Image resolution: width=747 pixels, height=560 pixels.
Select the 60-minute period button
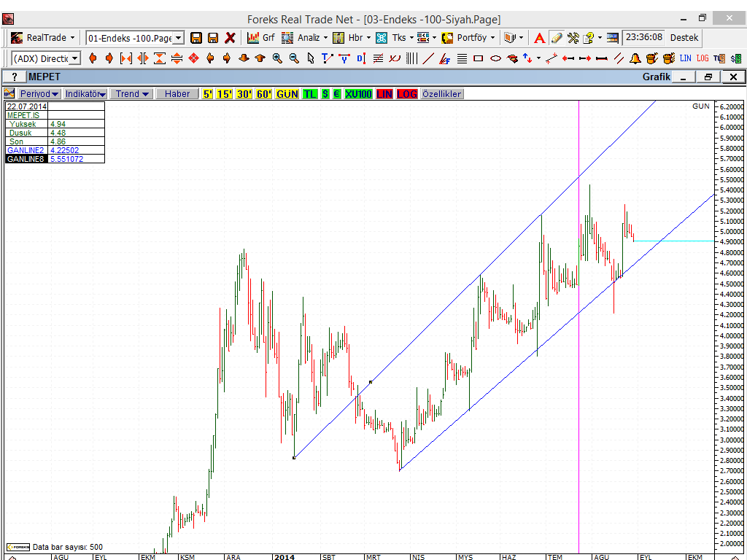tap(263, 94)
